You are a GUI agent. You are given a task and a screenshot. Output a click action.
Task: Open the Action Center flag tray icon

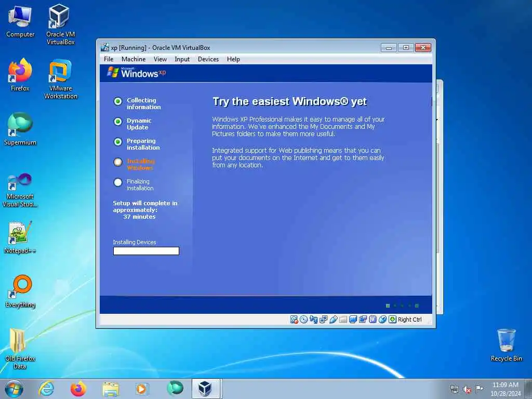pos(479,389)
